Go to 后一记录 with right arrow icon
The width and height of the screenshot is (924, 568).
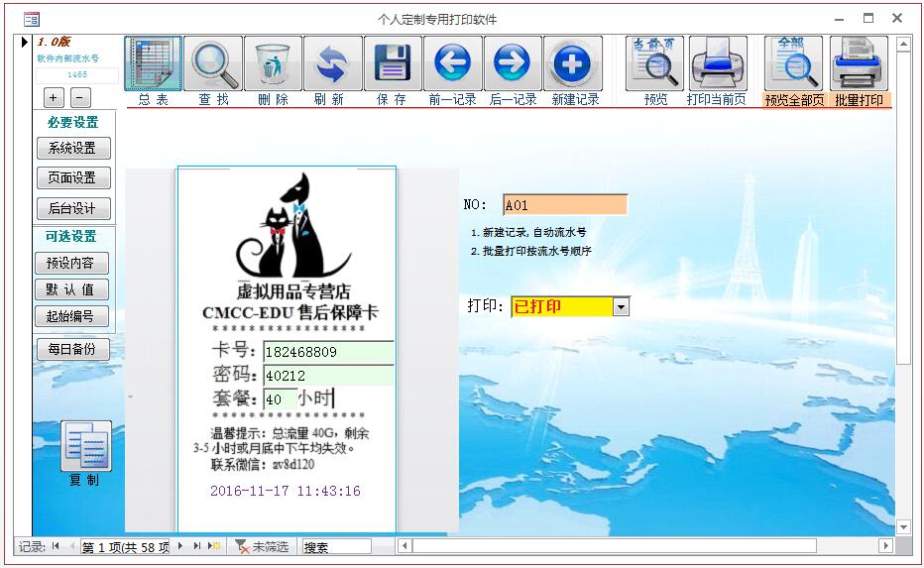(x=513, y=63)
